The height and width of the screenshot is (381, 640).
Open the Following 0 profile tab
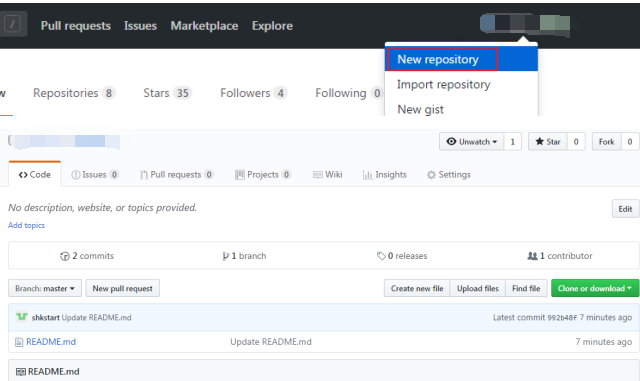(349, 93)
